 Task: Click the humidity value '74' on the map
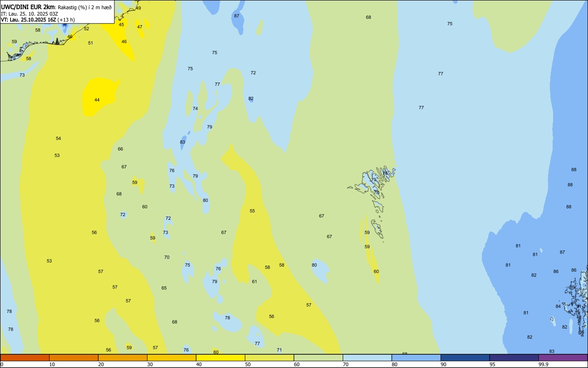pos(195,108)
